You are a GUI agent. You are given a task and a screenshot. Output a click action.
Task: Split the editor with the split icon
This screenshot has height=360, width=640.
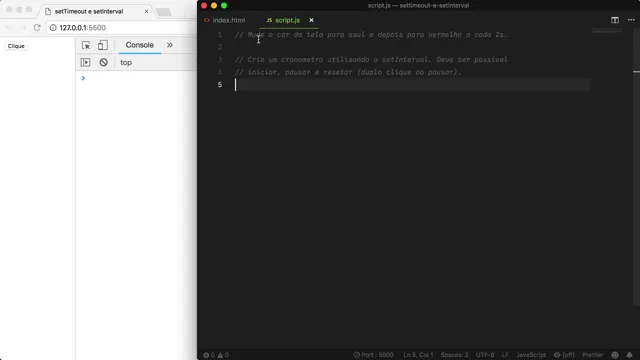click(615, 20)
